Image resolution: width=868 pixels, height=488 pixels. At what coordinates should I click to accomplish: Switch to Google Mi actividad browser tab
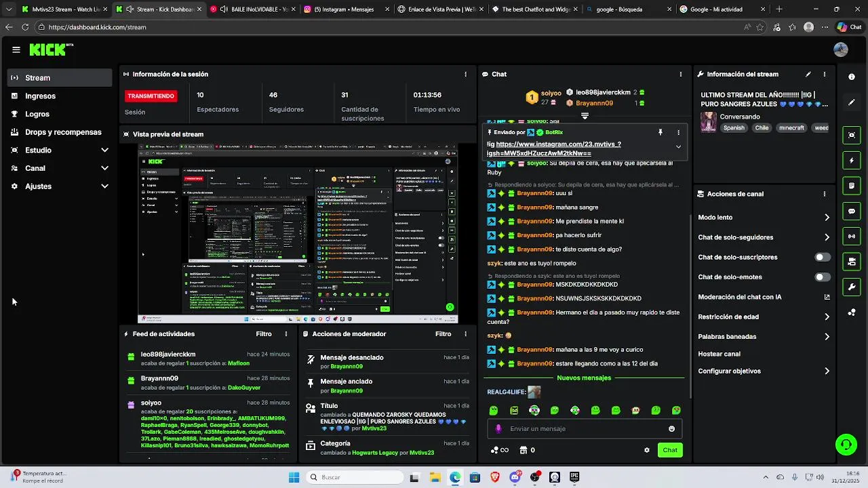[x=723, y=9]
